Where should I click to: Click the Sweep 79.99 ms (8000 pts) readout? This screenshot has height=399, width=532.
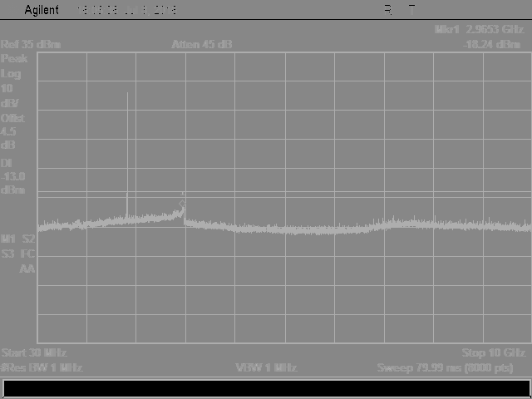click(x=445, y=367)
